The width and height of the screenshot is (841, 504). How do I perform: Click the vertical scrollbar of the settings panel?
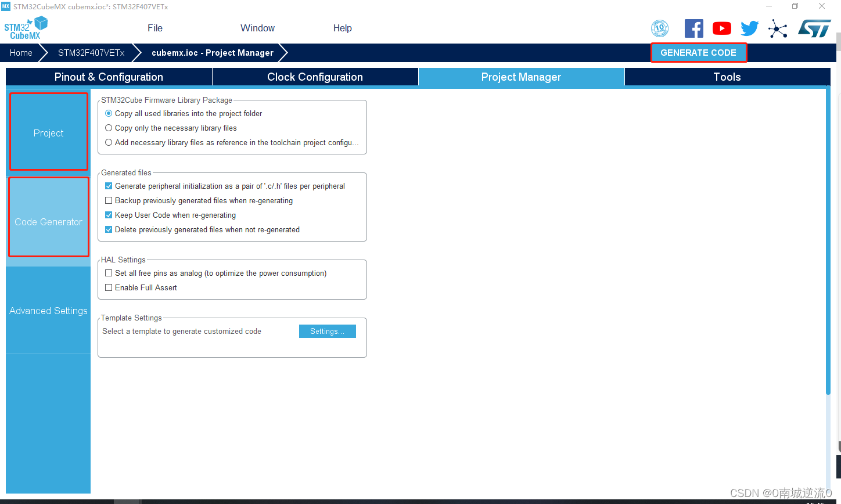[828, 240]
